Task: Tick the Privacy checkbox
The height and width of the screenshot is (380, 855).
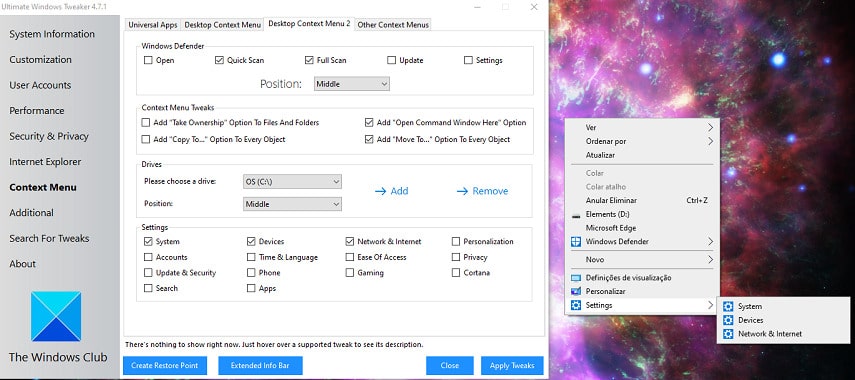Action: (456, 257)
